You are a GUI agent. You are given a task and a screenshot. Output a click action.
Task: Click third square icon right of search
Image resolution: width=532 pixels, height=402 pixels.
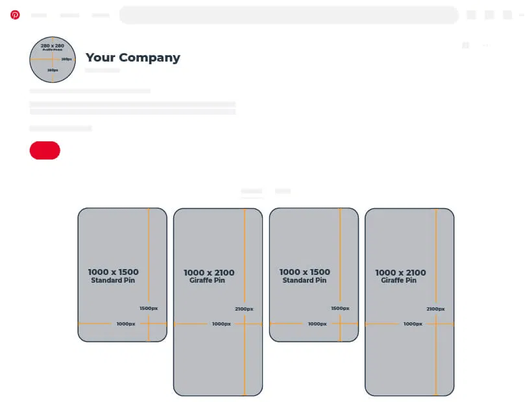[x=507, y=15]
